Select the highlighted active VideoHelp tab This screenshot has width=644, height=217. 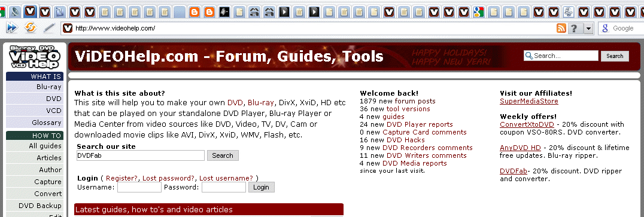pyautogui.click(x=30, y=11)
